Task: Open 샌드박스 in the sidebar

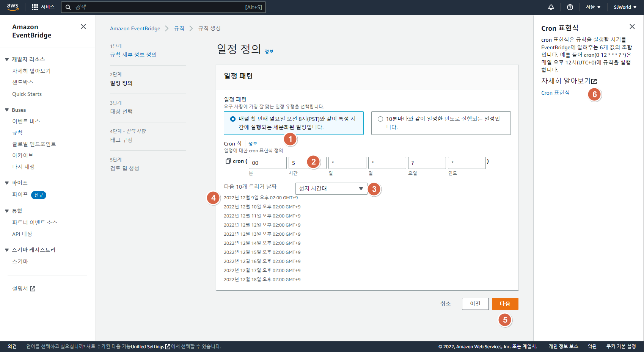Action: [x=23, y=82]
